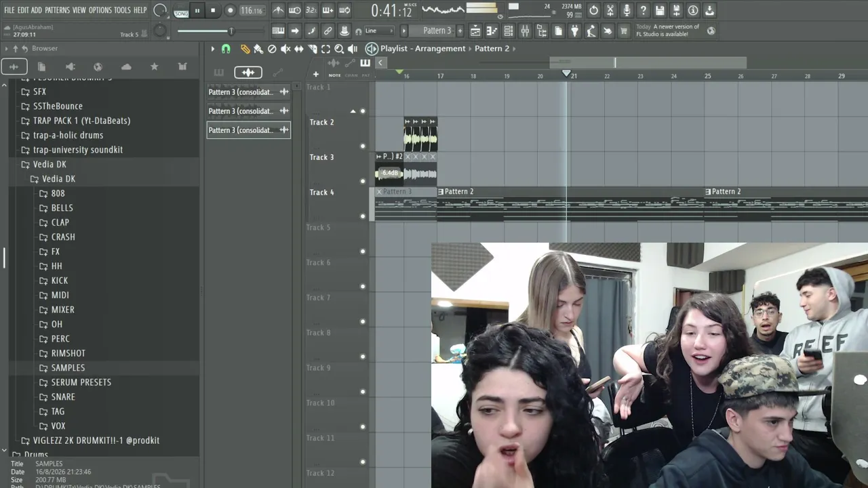Toggle Song/Pattern mode switch
Image resolution: width=868 pixels, height=488 pixels.
(x=181, y=11)
